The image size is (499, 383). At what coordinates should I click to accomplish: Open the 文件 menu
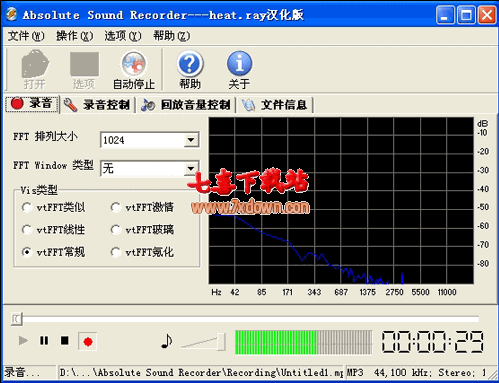point(26,36)
